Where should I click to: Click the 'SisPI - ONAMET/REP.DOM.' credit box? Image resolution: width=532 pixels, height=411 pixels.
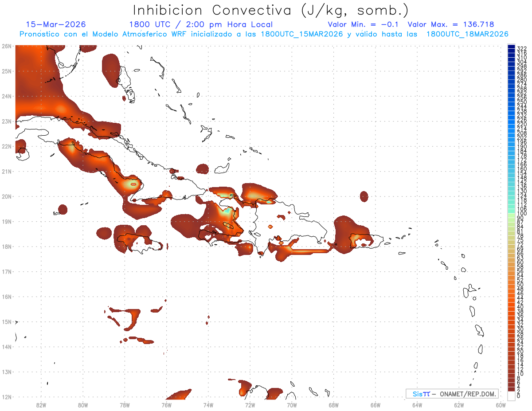pos(452,394)
